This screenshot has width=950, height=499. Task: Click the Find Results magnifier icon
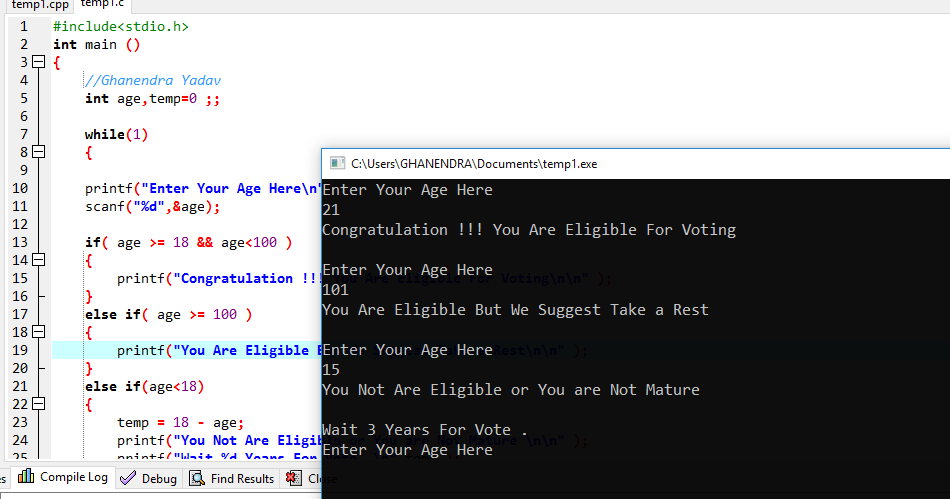coord(197,478)
